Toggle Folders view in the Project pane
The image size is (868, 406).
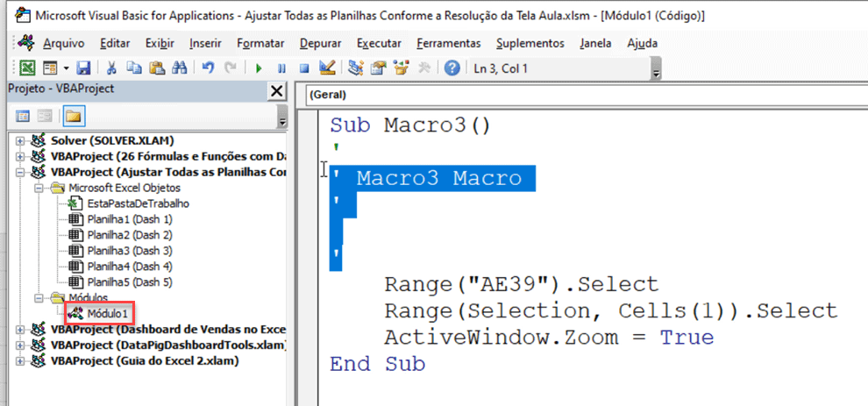coord(72,116)
